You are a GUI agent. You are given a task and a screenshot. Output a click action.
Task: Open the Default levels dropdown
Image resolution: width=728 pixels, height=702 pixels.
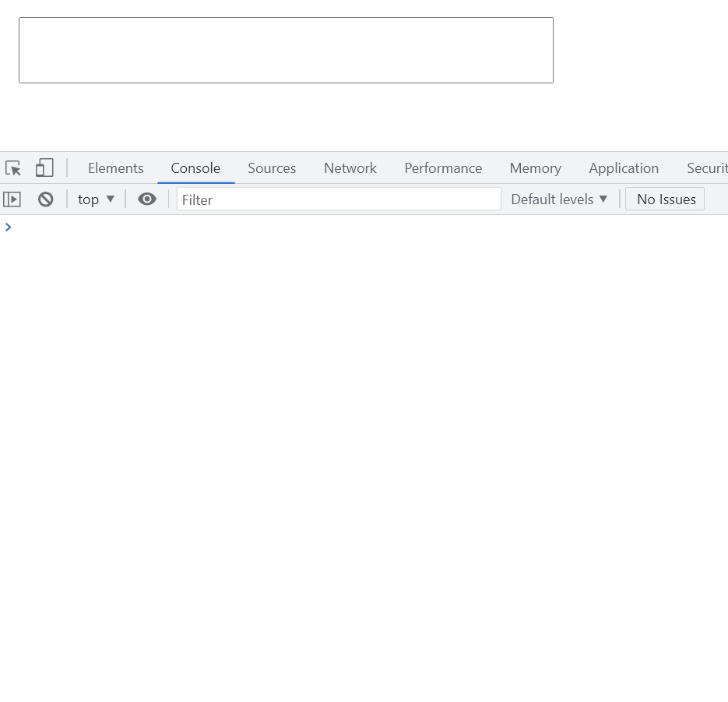click(559, 199)
